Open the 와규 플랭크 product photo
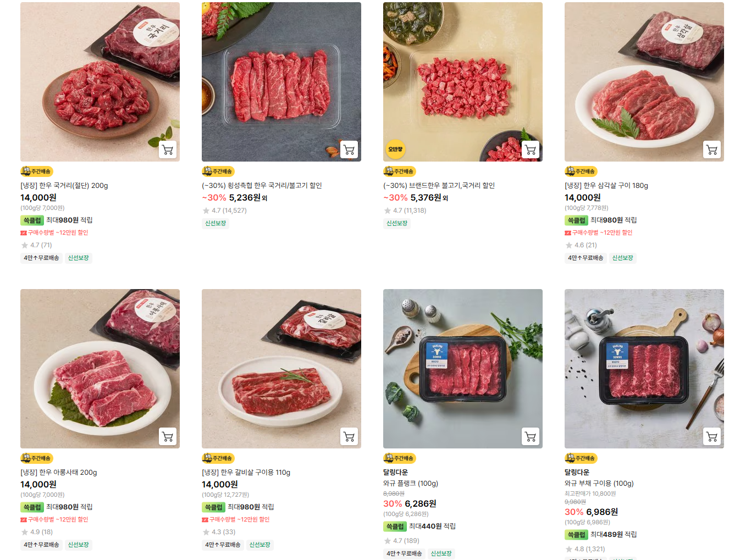Screen dimensions: 740x560 click(x=463, y=369)
